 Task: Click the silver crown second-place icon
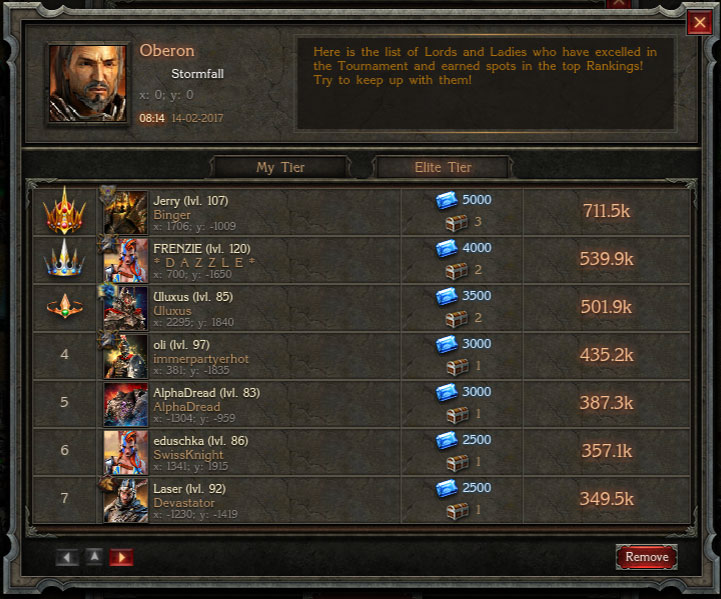[x=64, y=258]
